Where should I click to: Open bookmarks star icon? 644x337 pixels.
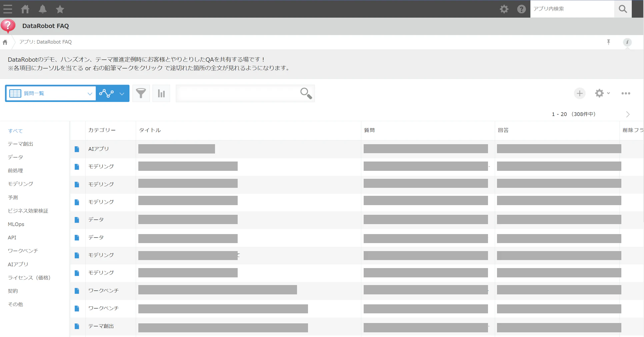coord(60,9)
